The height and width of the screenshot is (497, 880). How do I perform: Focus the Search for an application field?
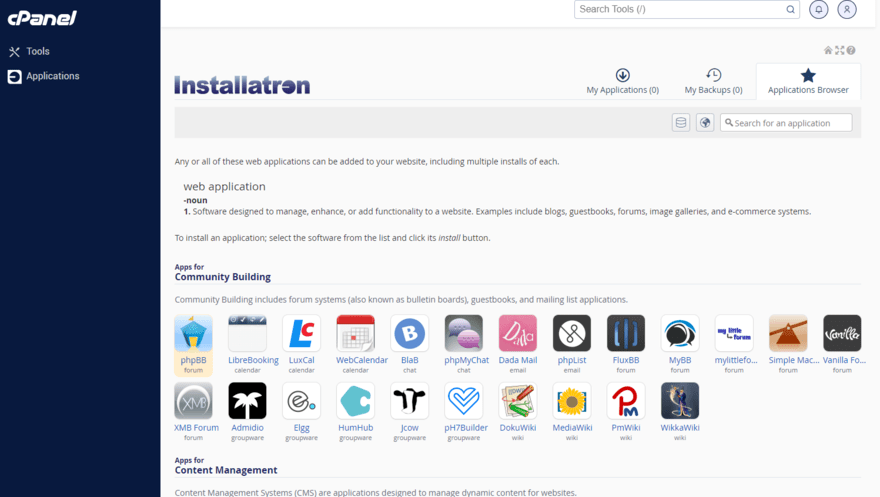click(786, 123)
